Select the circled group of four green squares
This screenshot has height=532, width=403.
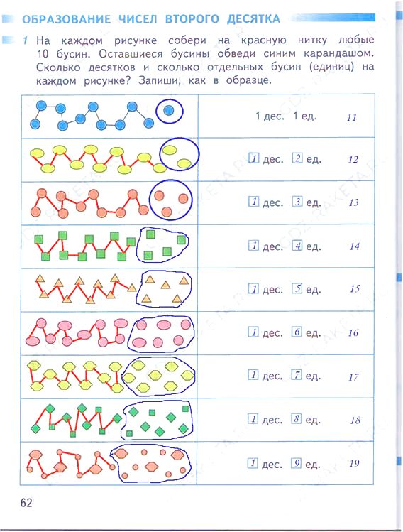coord(162,244)
